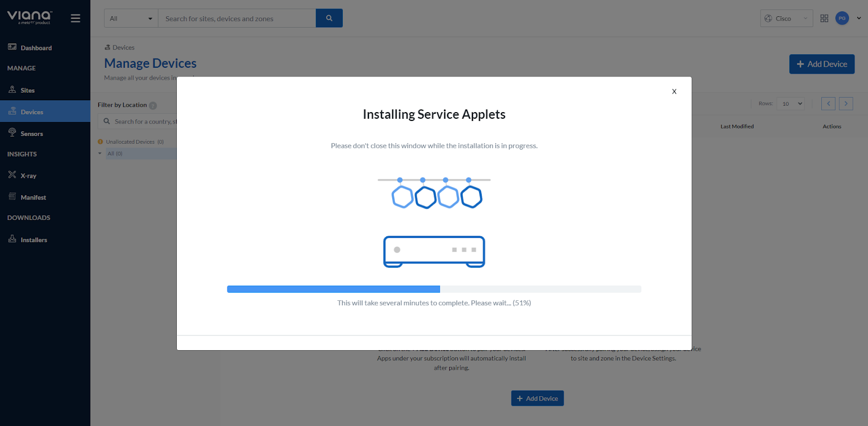Go to previous page arrow
The image size is (868, 426).
point(828,104)
